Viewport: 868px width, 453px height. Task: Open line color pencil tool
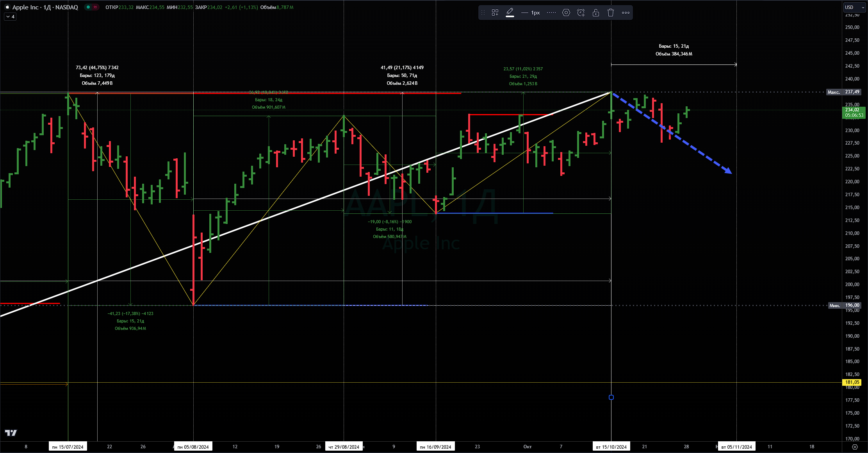(510, 13)
